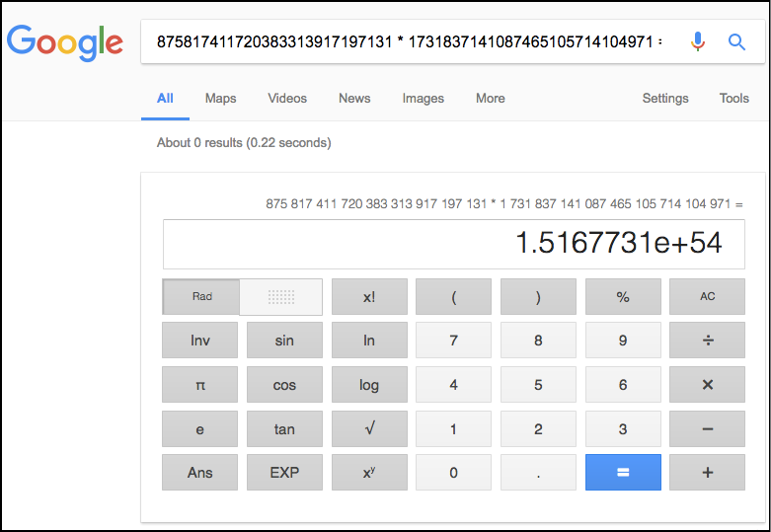Click the tan function button

click(284, 428)
